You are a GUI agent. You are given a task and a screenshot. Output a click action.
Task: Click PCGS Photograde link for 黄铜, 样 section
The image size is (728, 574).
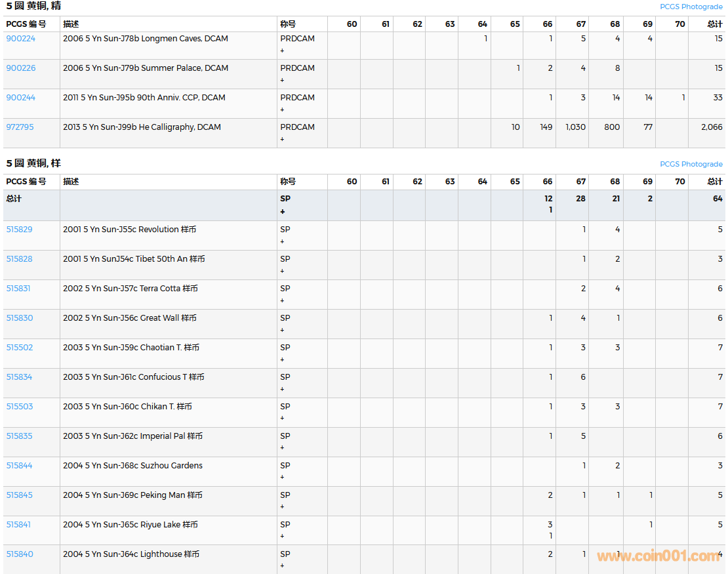point(691,164)
